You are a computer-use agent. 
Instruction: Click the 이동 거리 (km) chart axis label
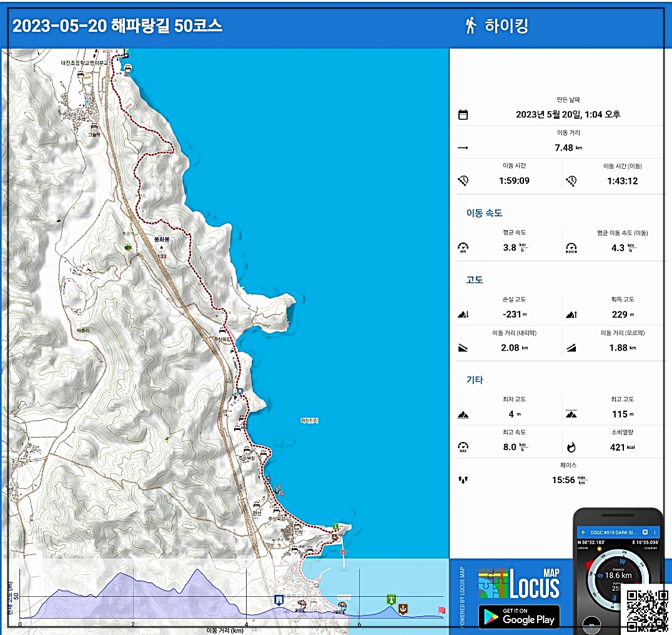[x=225, y=630]
